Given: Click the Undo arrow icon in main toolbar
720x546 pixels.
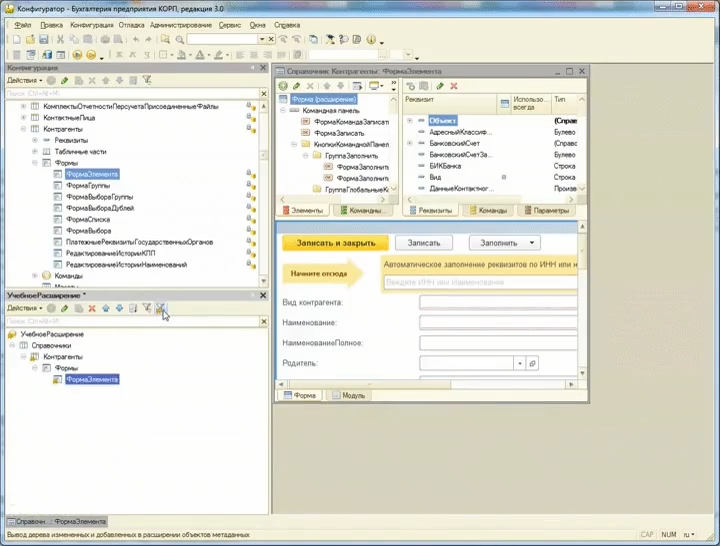Looking at the screenshot, I should (135, 39).
